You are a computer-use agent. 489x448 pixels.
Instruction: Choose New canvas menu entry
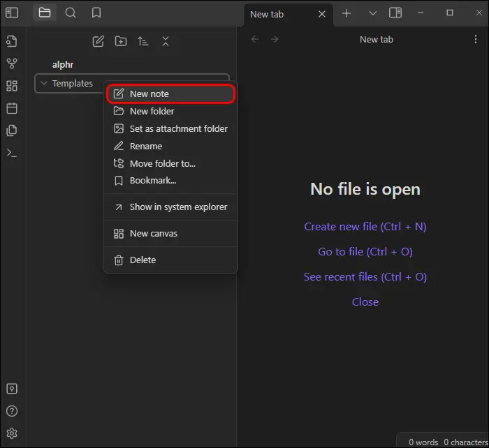pos(170,233)
